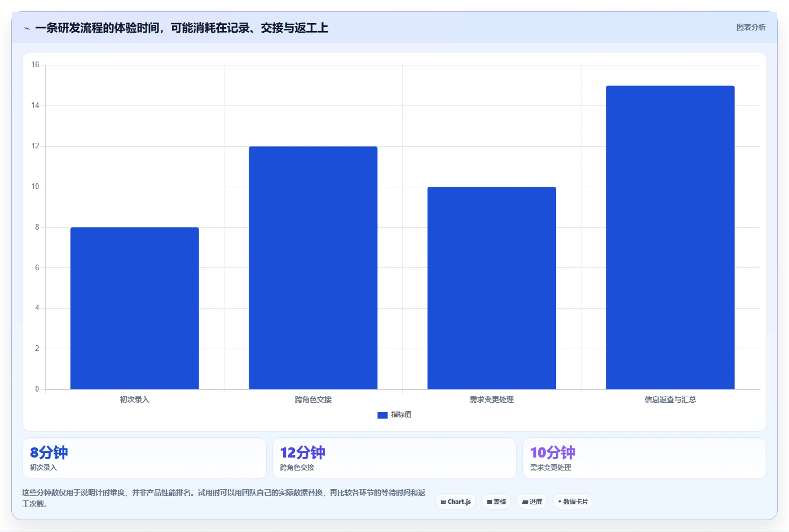Select the 初次录入 bar in chart

coord(134,308)
